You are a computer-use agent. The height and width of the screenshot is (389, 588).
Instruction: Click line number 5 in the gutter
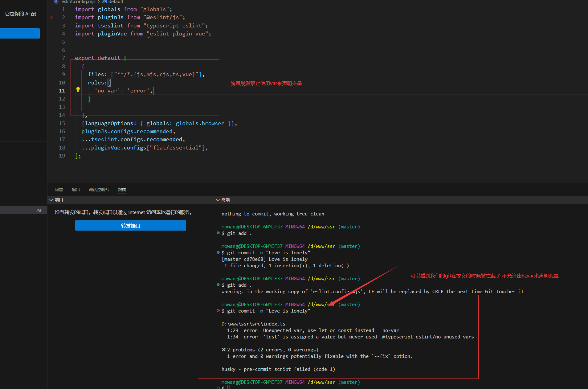coord(63,42)
